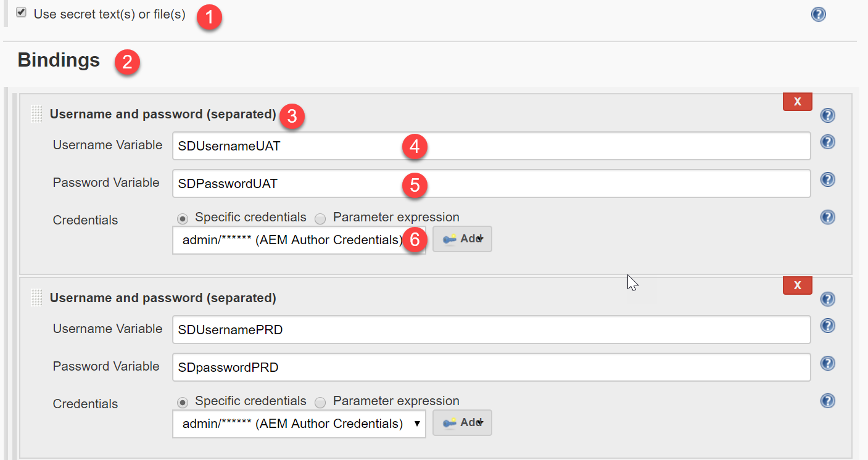Select Parameter expression in first binding
The image size is (868, 460).
pyautogui.click(x=320, y=218)
